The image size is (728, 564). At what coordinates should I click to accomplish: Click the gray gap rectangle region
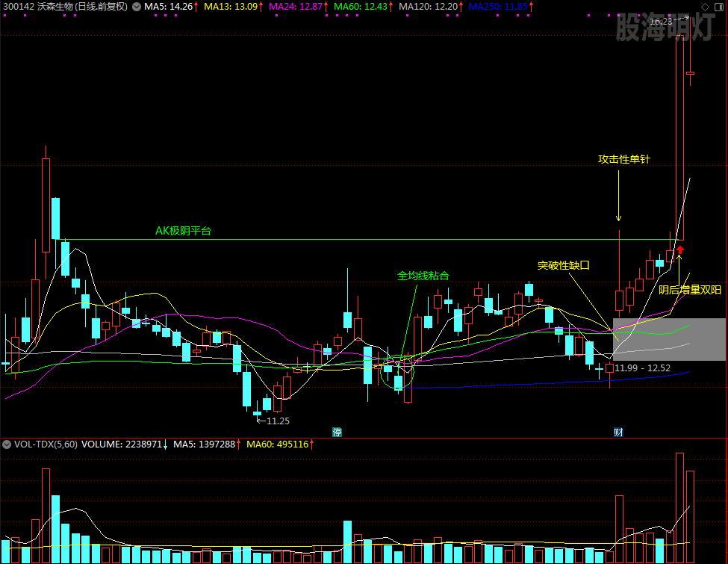pyautogui.click(x=669, y=339)
